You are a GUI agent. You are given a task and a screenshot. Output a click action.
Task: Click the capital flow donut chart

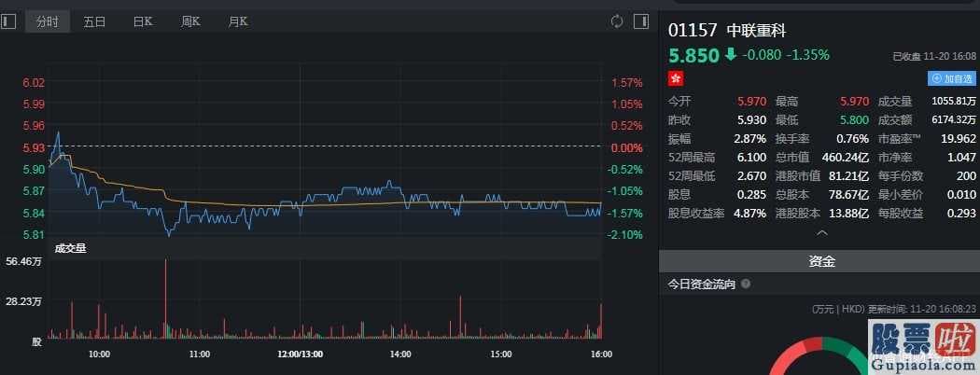(822, 356)
